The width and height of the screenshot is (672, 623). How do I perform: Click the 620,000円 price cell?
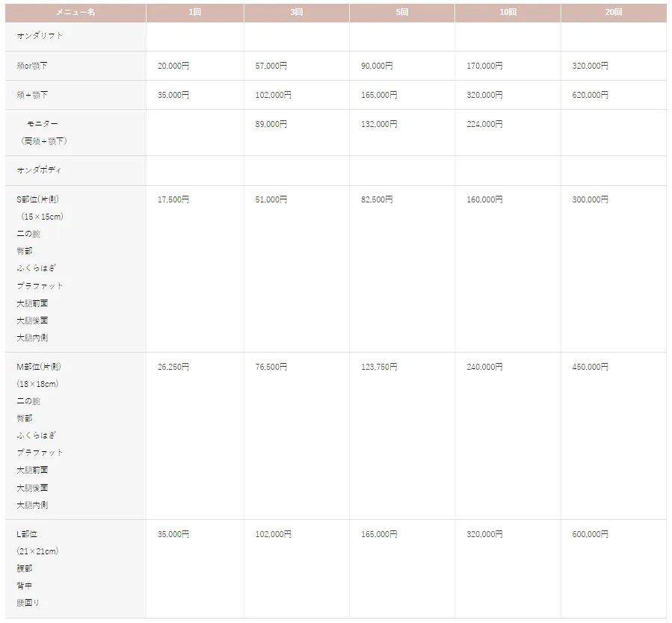point(590,95)
